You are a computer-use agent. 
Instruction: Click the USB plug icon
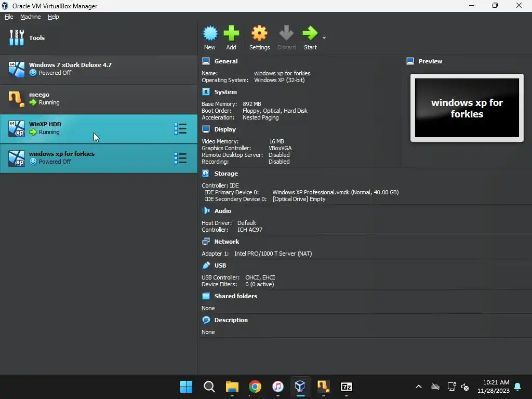tap(206, 265)
